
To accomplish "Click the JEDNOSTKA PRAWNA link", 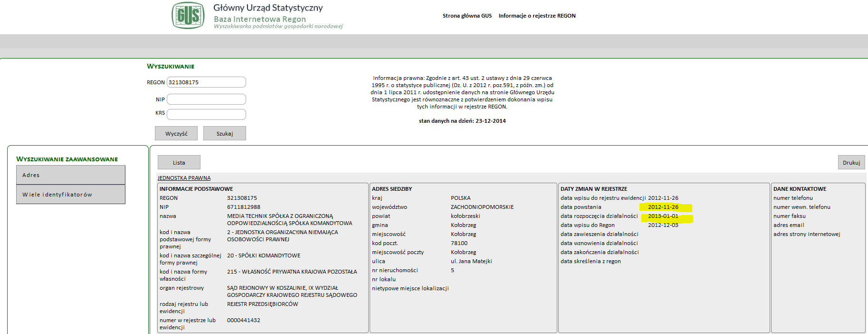I will 184,178.
